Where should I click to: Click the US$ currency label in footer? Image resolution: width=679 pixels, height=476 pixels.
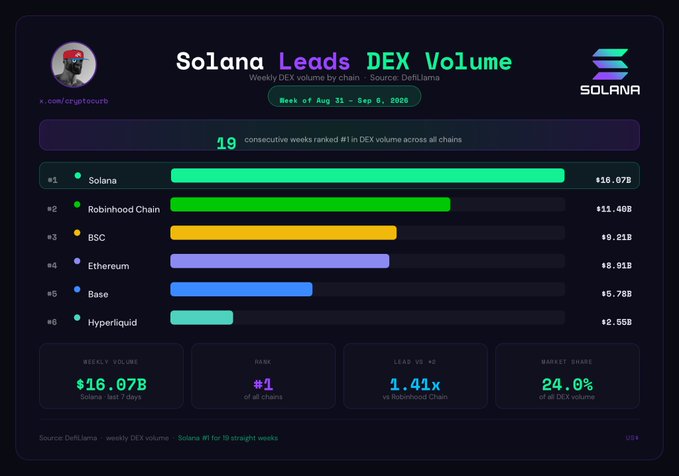click(632, 438)
